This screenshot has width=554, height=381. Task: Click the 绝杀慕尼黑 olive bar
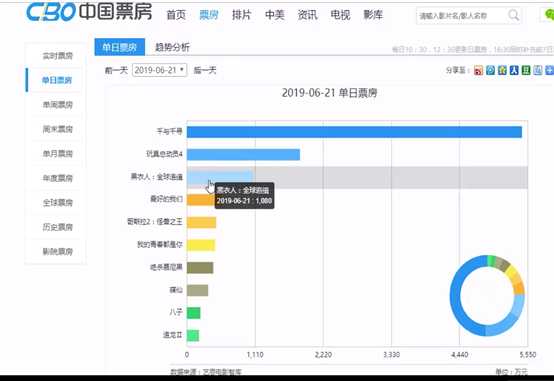(x=200, y=268)
